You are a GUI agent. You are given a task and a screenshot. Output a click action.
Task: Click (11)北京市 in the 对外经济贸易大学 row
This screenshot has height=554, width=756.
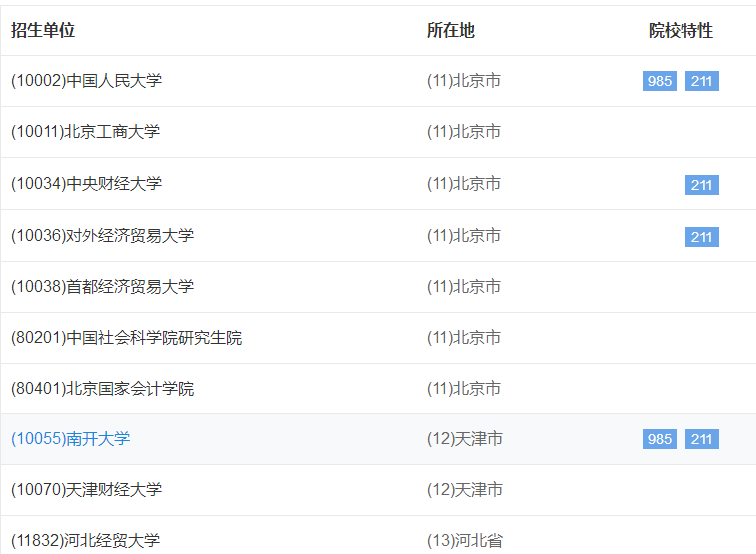464,235
